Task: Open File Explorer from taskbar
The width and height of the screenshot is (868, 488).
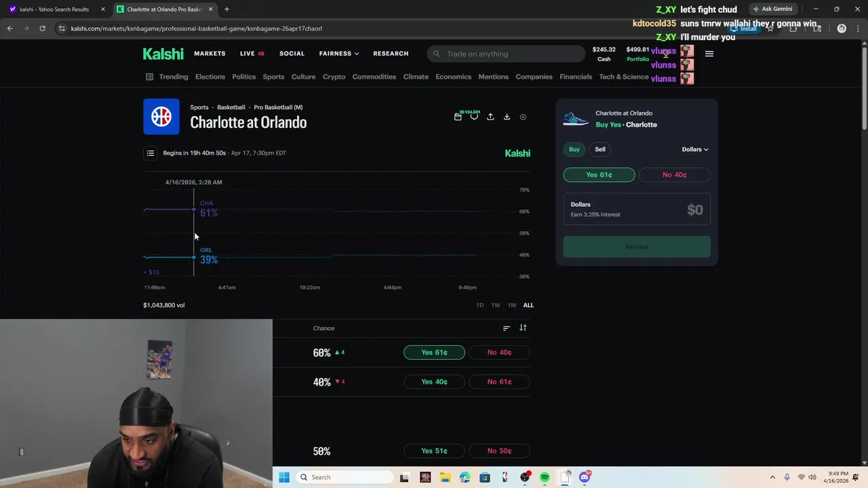Action: [x=445, y=477]
